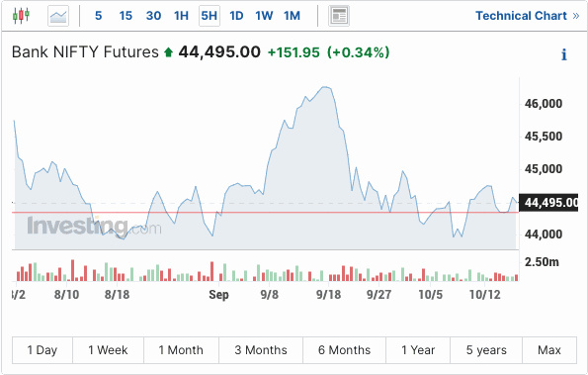Switch to area chart view

coord(58,16)
